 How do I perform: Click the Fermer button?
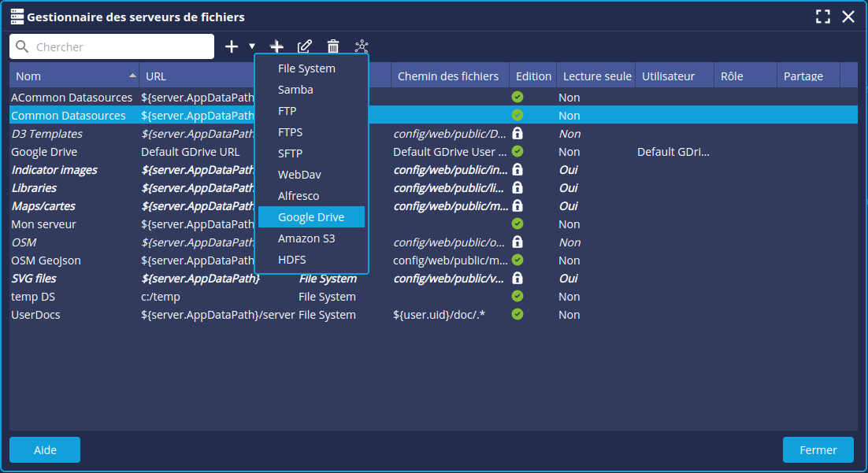[x=818, y=450]
